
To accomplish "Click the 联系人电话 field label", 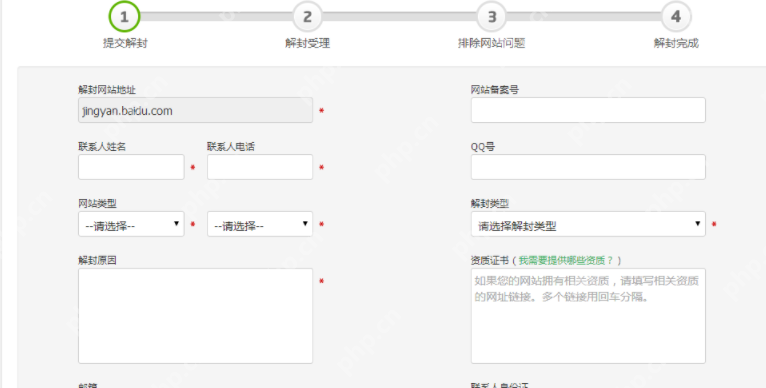I will tap(231, 147).
